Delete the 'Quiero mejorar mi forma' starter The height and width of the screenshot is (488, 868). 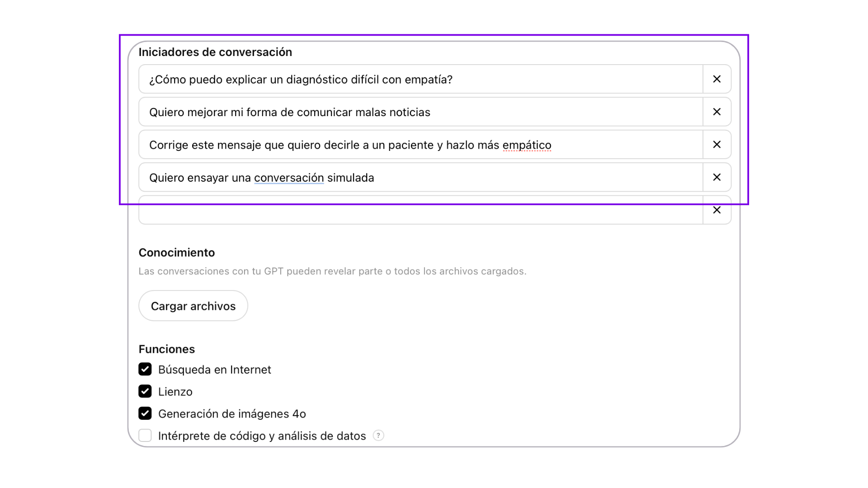[717, 112]
